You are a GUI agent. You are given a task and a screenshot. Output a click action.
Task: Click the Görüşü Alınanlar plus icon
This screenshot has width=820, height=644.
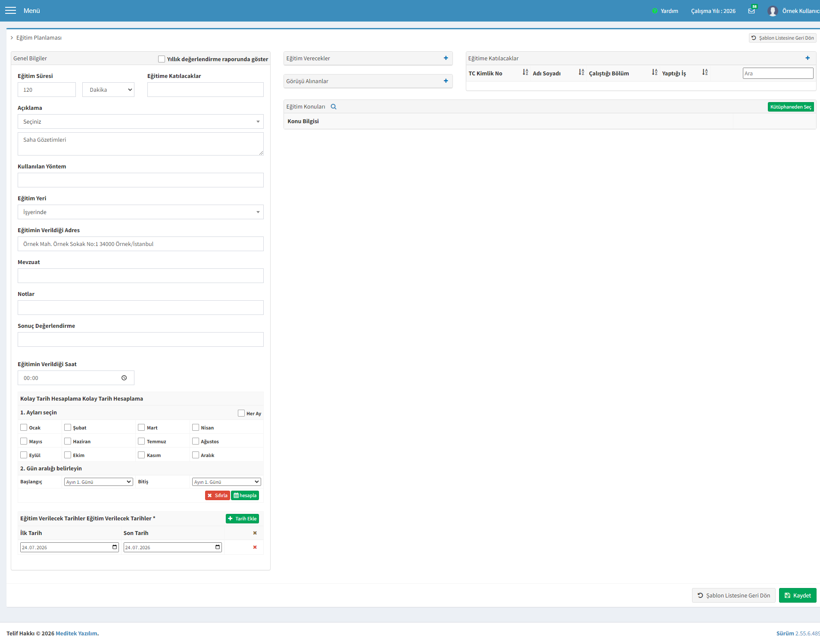click(x=446, y=81)
